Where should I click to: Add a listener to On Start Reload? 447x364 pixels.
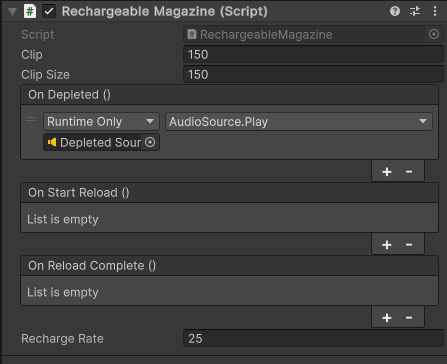coord(387,245)
